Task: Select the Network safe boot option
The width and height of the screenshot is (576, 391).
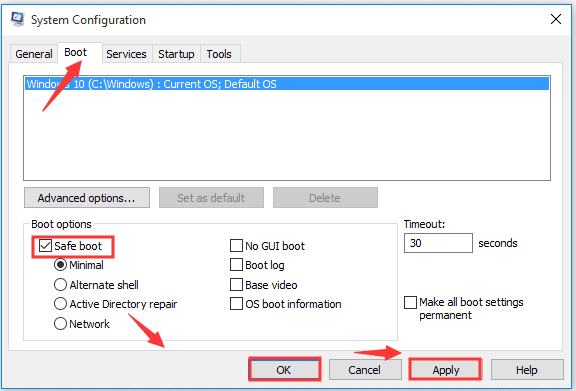Action: tap(60, 324)
